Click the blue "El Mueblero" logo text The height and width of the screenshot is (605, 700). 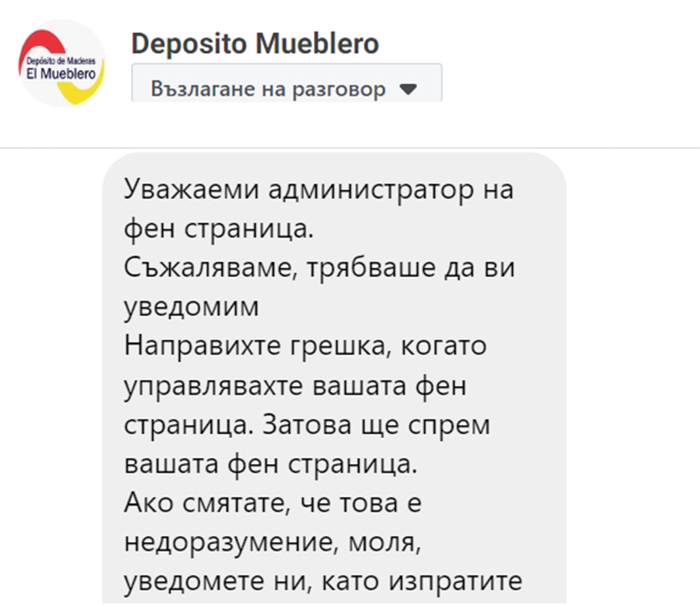pos(61,73)
